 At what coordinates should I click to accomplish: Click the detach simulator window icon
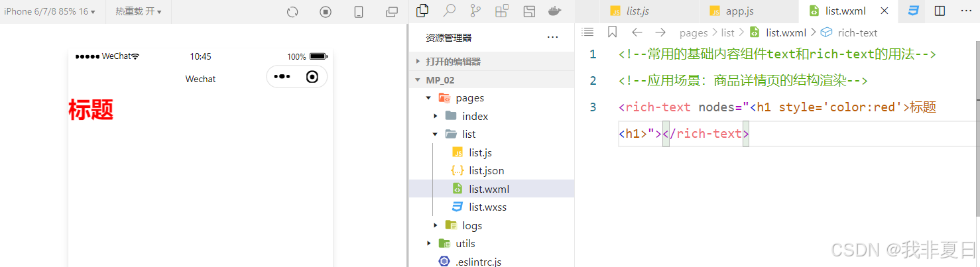[x=392, y=12]
